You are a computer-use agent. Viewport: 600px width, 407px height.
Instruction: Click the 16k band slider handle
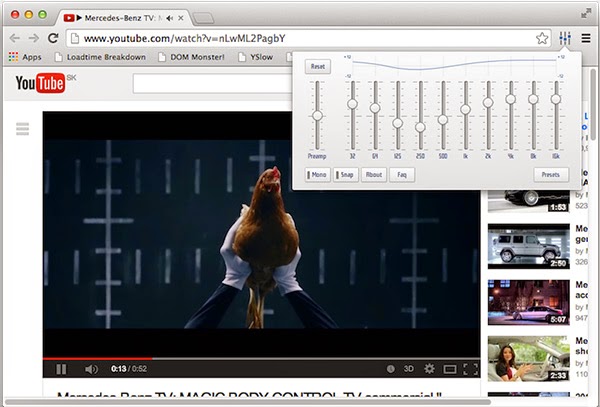click(x=556, y=99)
